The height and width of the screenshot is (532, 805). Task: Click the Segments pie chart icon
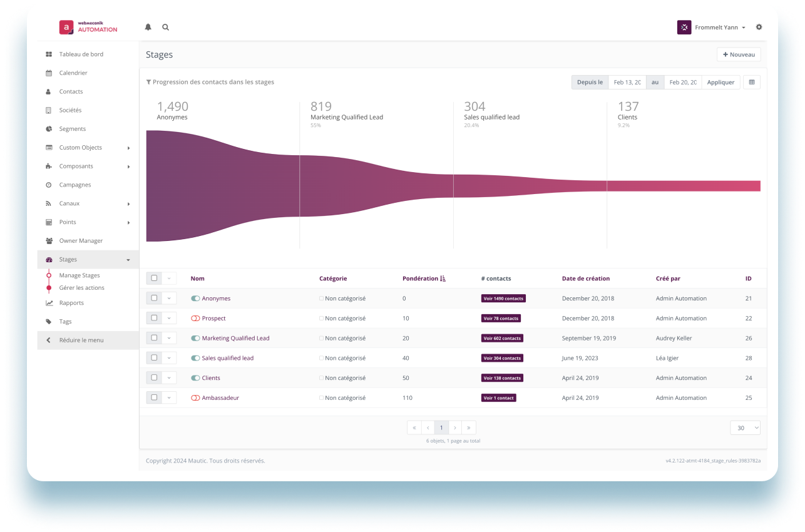tap(49, 129)
